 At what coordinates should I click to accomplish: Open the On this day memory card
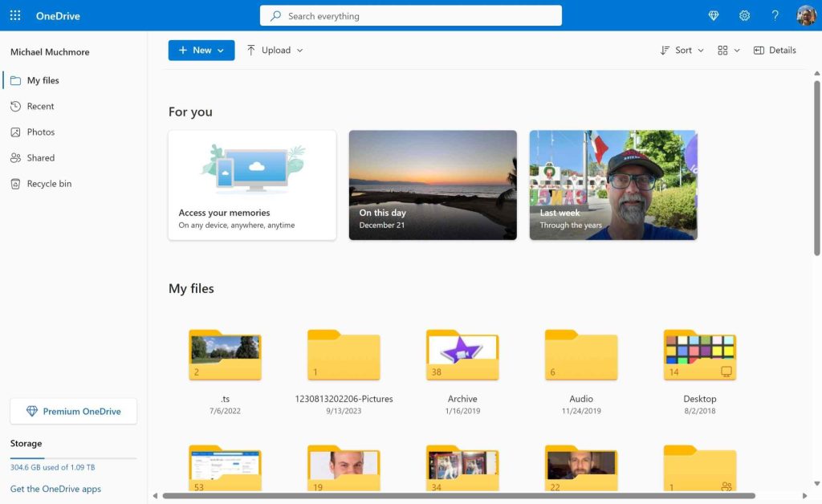point(433,185)
